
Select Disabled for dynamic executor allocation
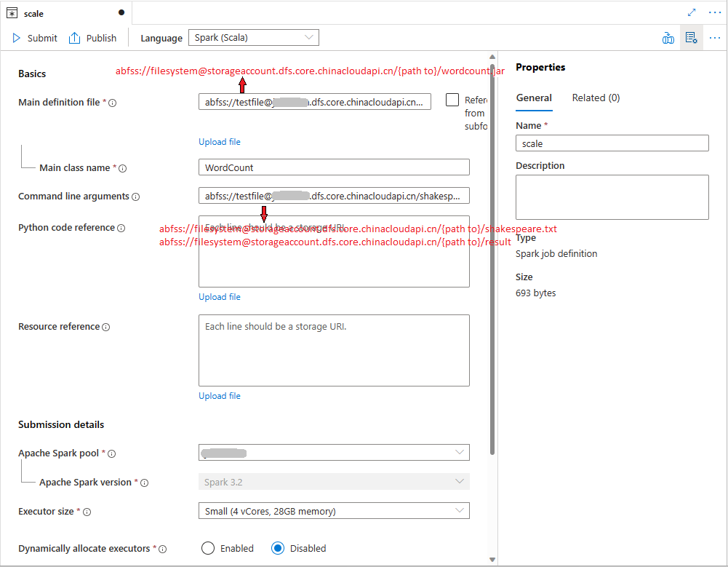[278, 548]
